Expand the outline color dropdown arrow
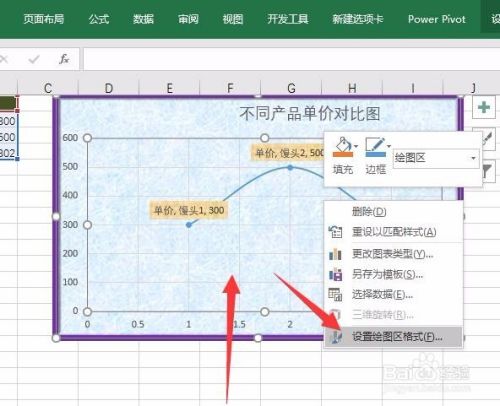The height and width of the screenshot is (406, 500). (389, 146)
